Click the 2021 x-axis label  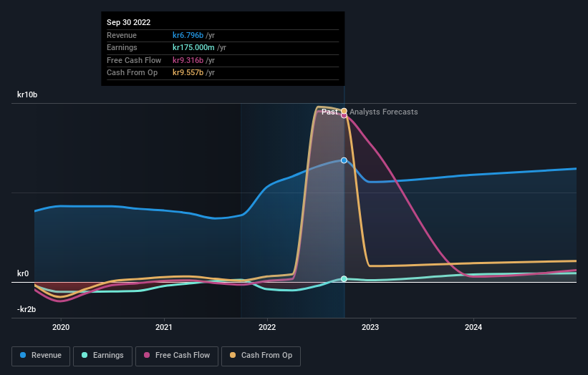pyautogui.click(x=164, y=327)
